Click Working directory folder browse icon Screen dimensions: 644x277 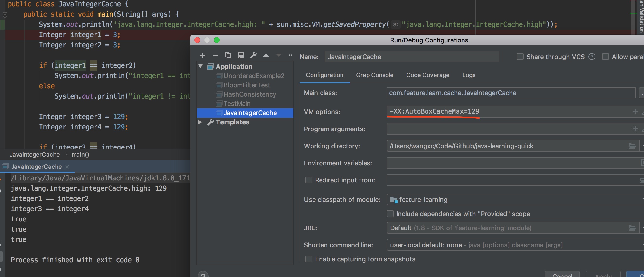coord(632,146)
